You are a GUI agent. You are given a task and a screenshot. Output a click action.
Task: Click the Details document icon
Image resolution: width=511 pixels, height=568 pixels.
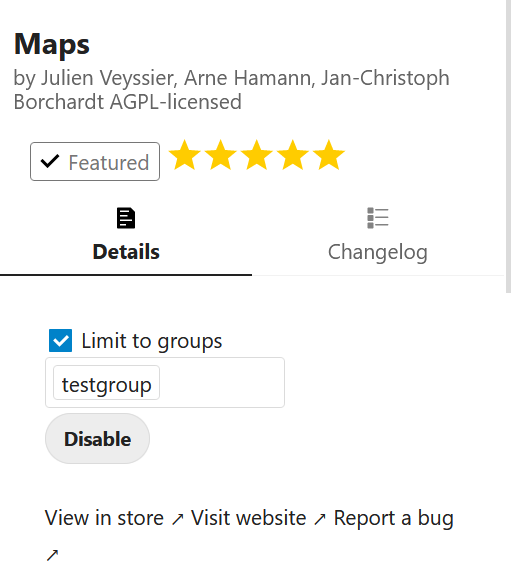(x=126, y=218)
